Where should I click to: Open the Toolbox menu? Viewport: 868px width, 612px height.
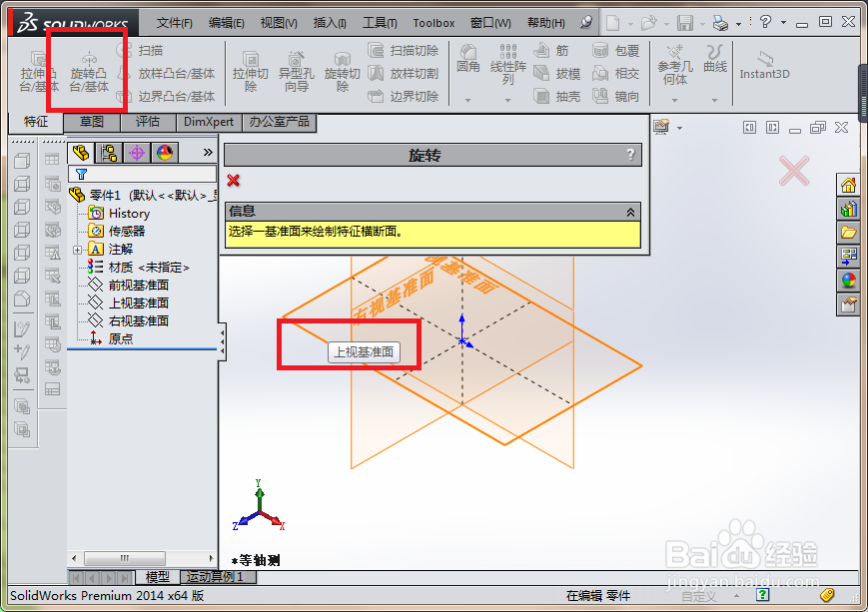tap(434, 23)
